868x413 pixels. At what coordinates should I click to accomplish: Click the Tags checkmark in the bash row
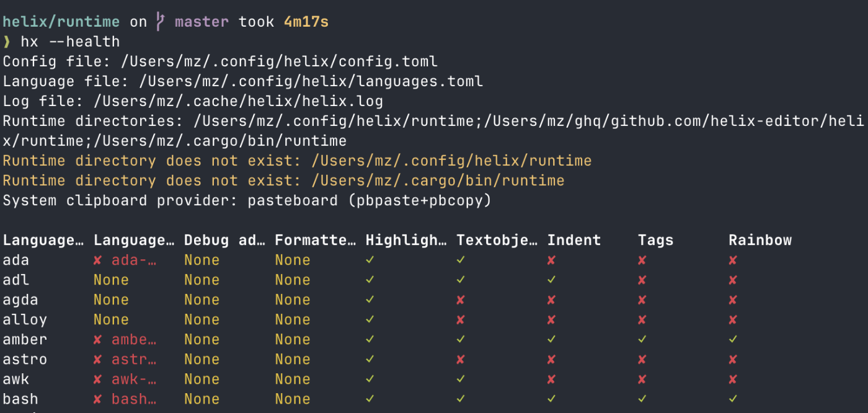pyautogui.click(x=642, y=399)
